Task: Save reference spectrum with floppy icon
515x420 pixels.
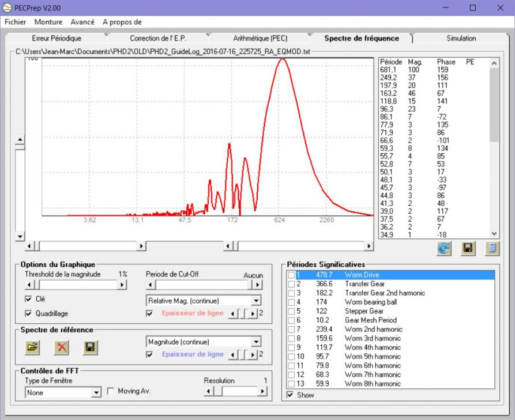Action: (x=91, y=347)
